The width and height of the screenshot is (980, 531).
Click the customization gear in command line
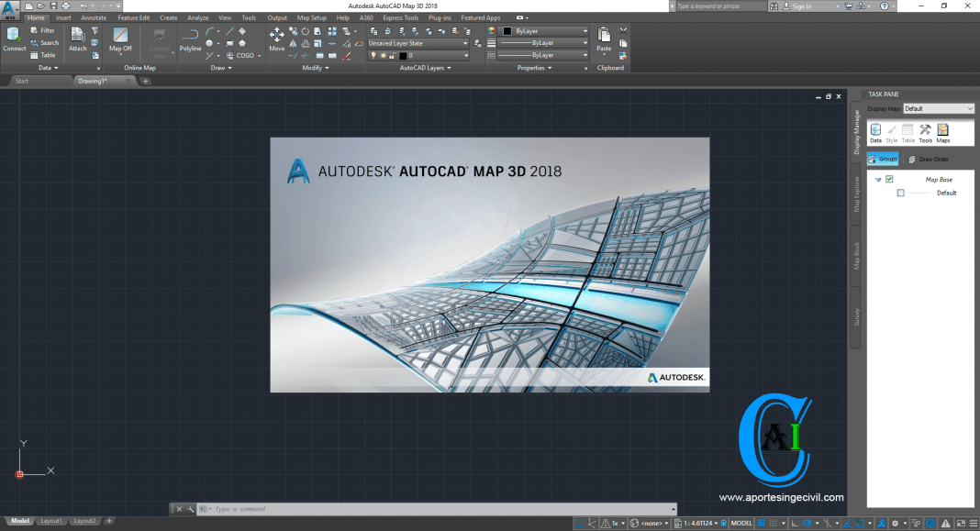(191, 509)
